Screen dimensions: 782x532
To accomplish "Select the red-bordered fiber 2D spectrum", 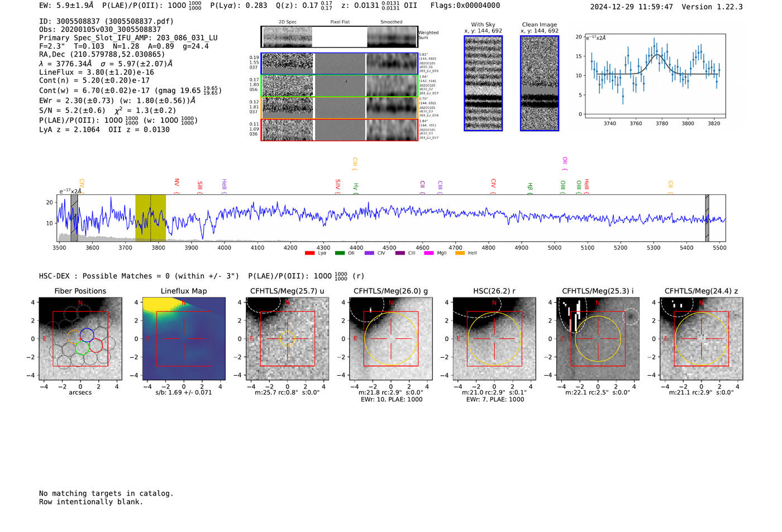I will (288, 130).
